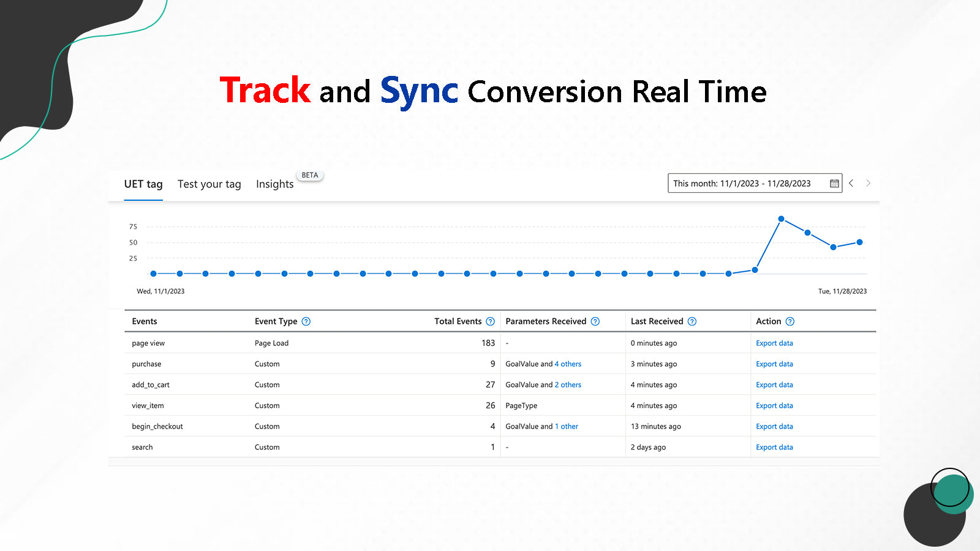Select the 'page view' event name
The height and width of the screenshot is (551, 980).
click(148, 343)
